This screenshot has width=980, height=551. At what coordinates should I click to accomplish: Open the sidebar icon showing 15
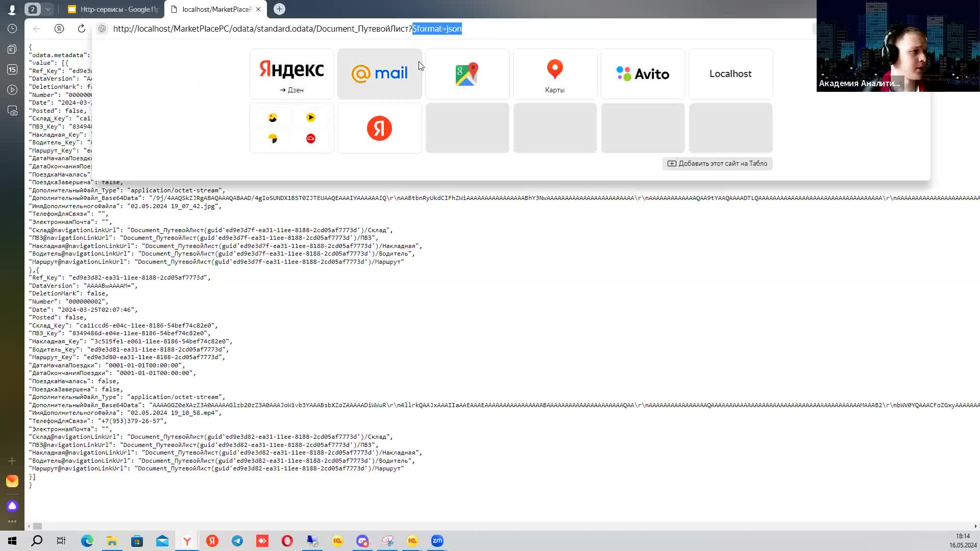12,69
